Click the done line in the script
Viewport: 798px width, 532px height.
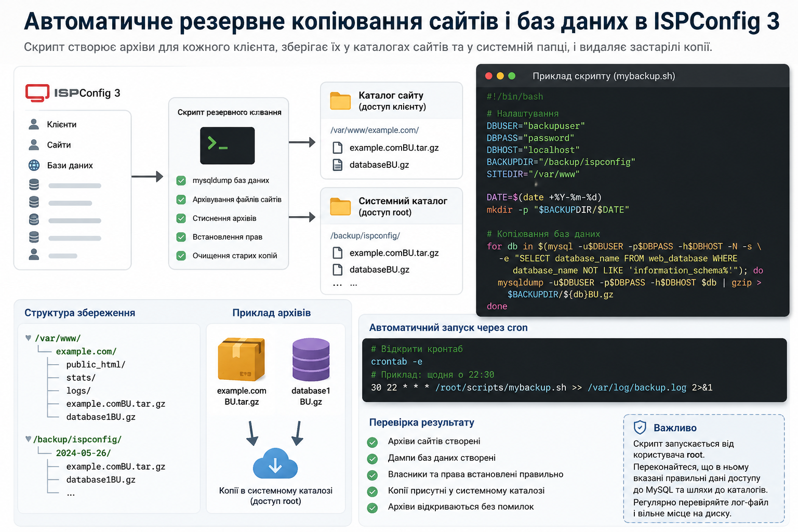pos(497,307)
